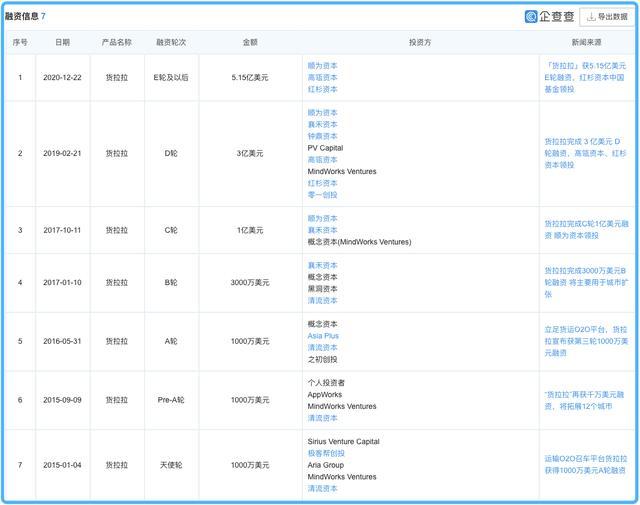Screen dimensions: 640x505
Task: Select date cell 2017-10-11
Action: tap(62, 230)
